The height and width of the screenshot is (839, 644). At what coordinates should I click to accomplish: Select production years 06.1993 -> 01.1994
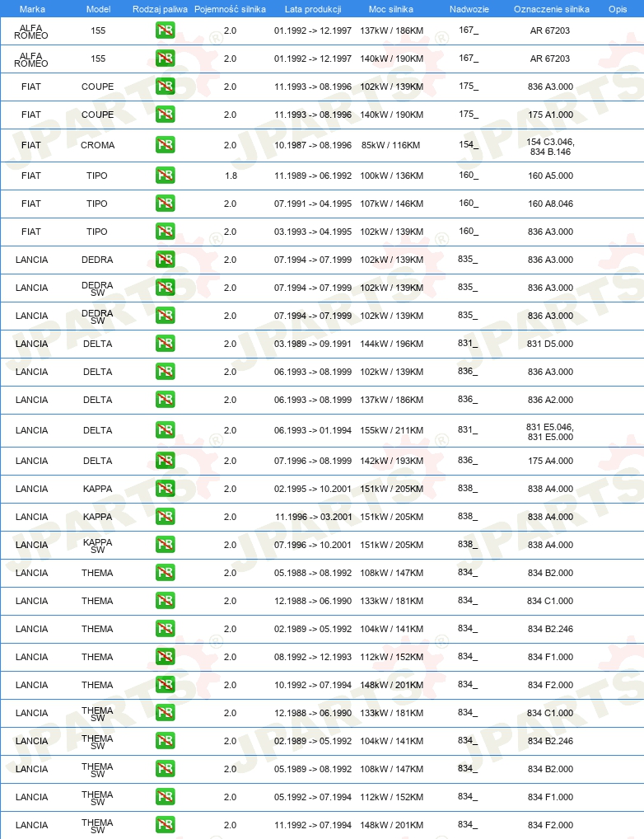[313, 430]
